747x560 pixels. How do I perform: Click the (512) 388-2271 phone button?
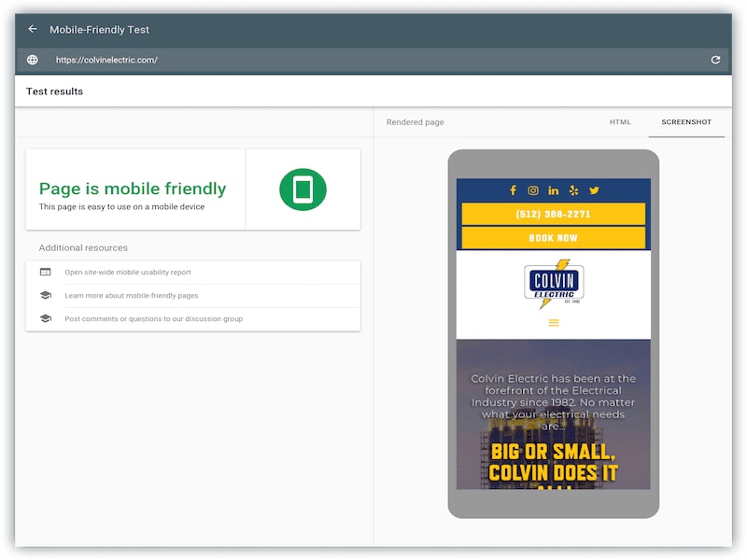tap(553, 214)
